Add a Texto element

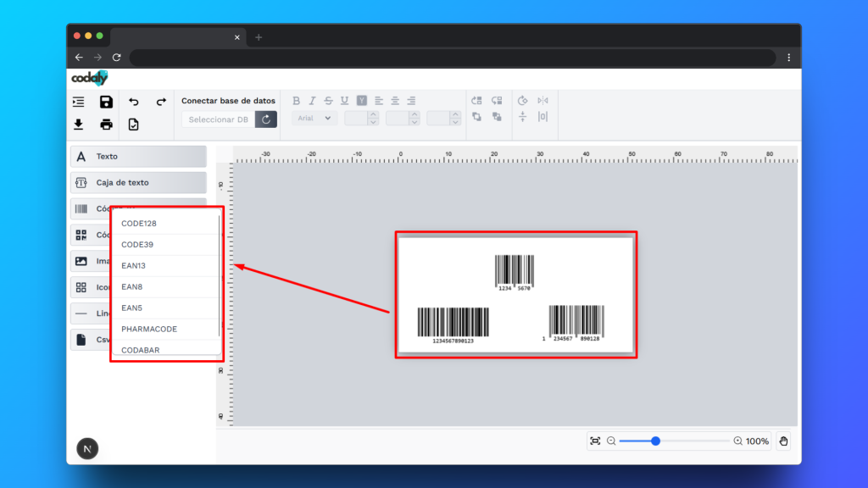pos(138,157)
